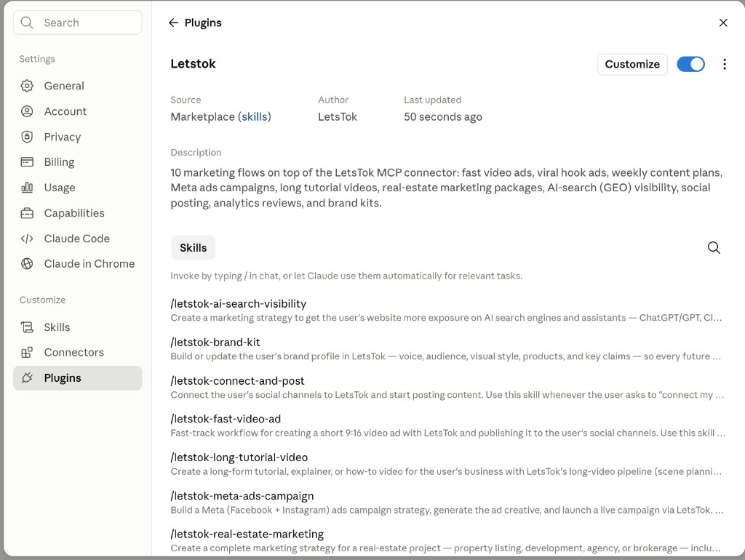Open /letstok-brand-kit skill
The image size is (745, 560).
447,348
